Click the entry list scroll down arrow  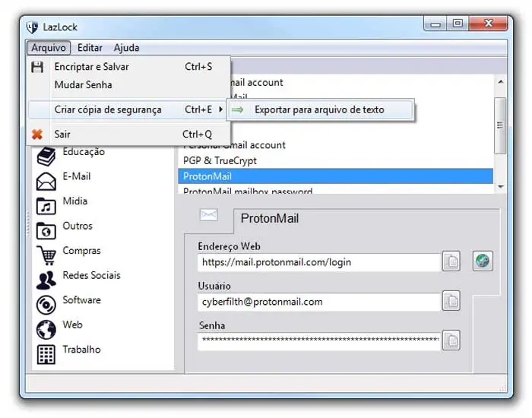(500, 187)
